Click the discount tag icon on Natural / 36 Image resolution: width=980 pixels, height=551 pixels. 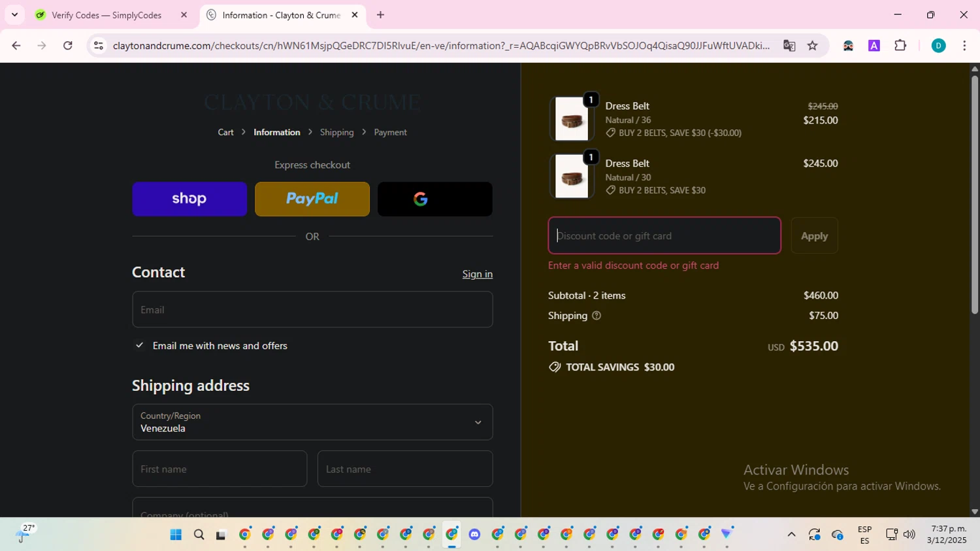[x=611, y=133]
